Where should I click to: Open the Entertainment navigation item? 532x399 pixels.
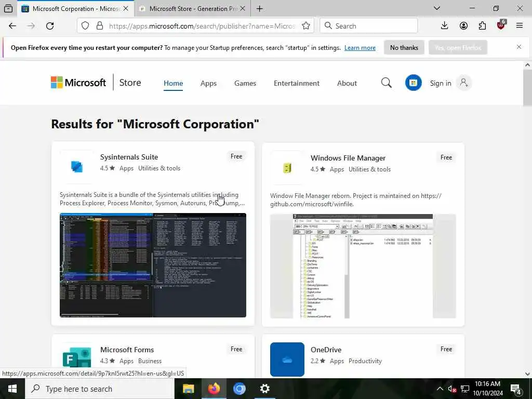(x=297, y=83)
